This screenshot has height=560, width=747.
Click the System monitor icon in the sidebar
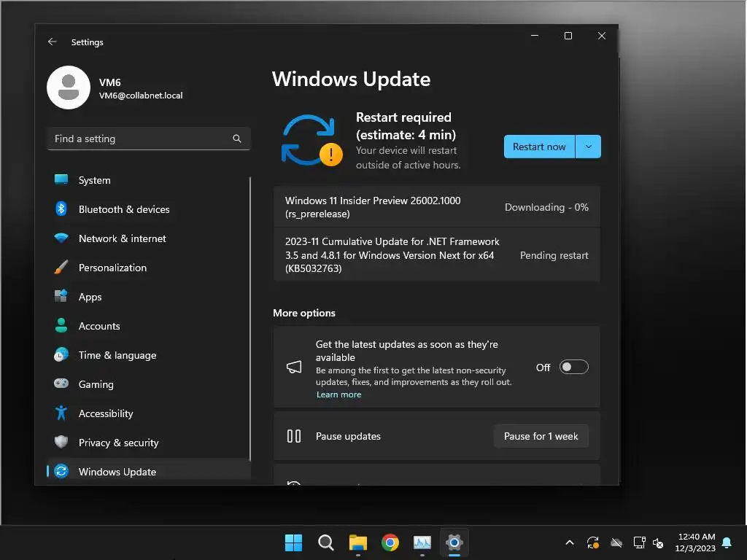61,179
